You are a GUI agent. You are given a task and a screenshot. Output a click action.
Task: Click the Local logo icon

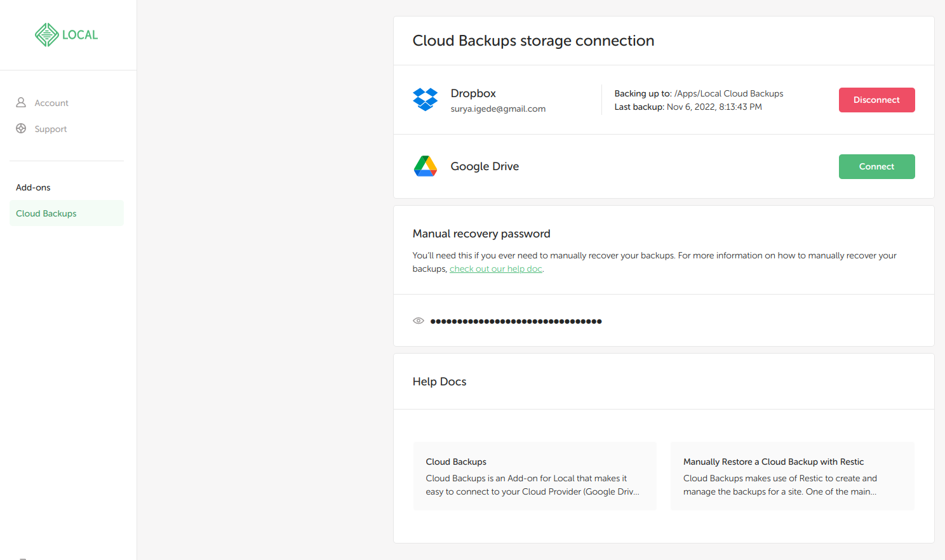[x=47, y=35]
